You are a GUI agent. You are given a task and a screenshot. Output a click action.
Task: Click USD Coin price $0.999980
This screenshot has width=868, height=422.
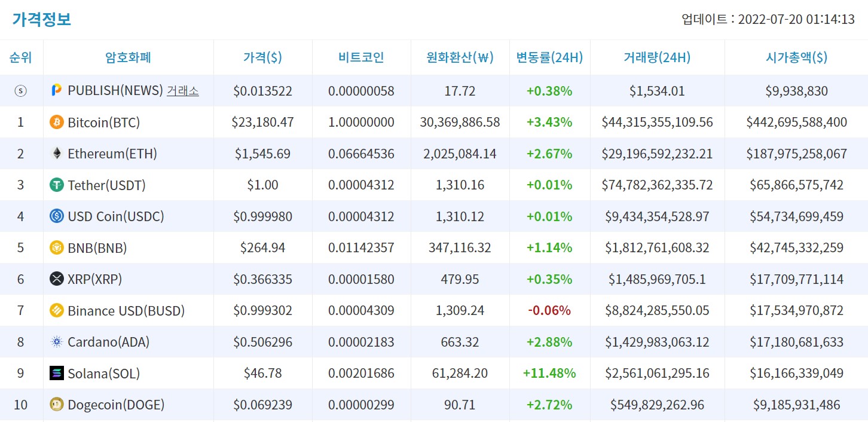pos(262,216)
